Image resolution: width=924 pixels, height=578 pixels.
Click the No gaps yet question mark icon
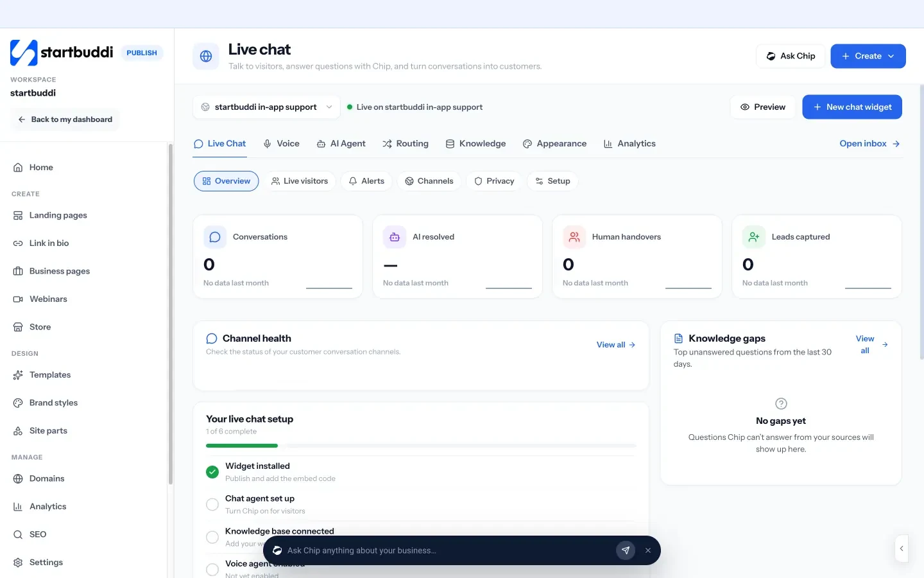pos(781,403)
